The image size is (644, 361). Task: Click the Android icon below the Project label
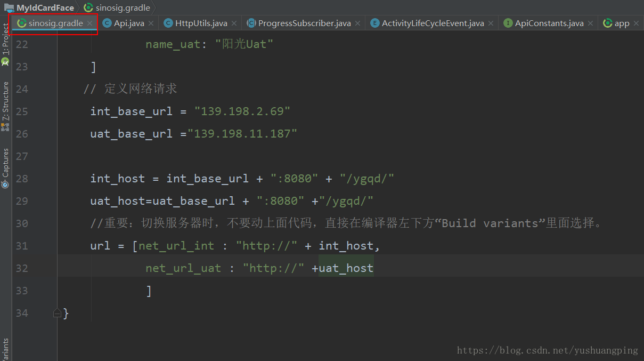pos(5,61)
